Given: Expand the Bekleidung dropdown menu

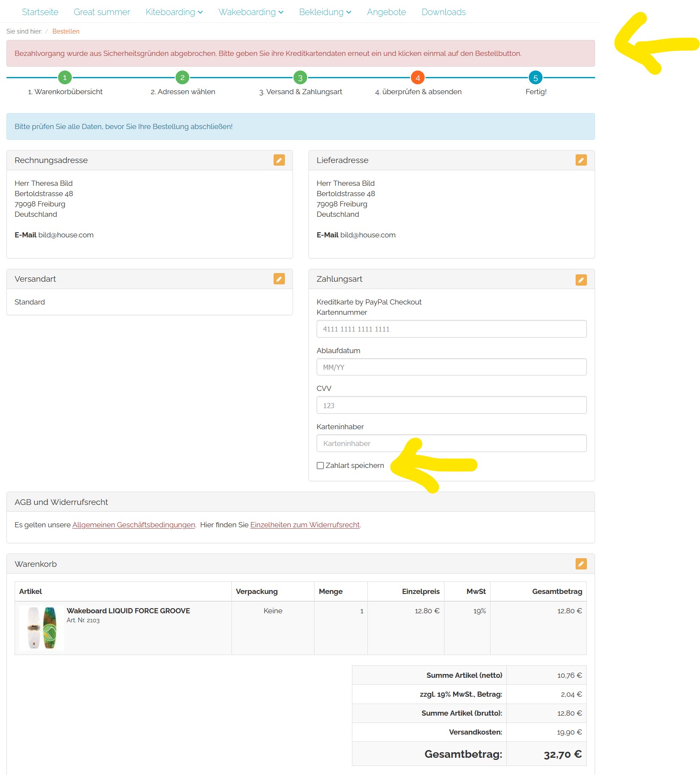Looking at the screenshot, I should tap(325, 12).
